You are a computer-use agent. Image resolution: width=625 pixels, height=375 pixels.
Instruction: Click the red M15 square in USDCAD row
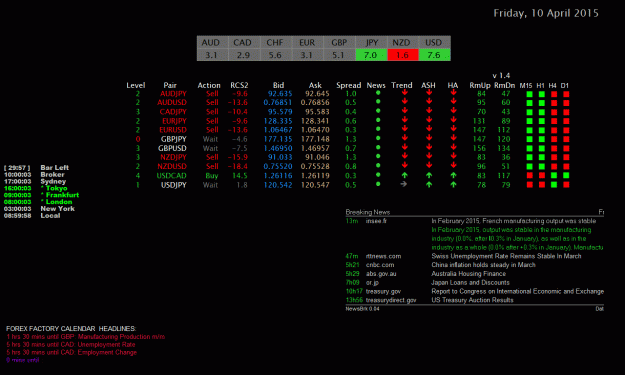529,175
